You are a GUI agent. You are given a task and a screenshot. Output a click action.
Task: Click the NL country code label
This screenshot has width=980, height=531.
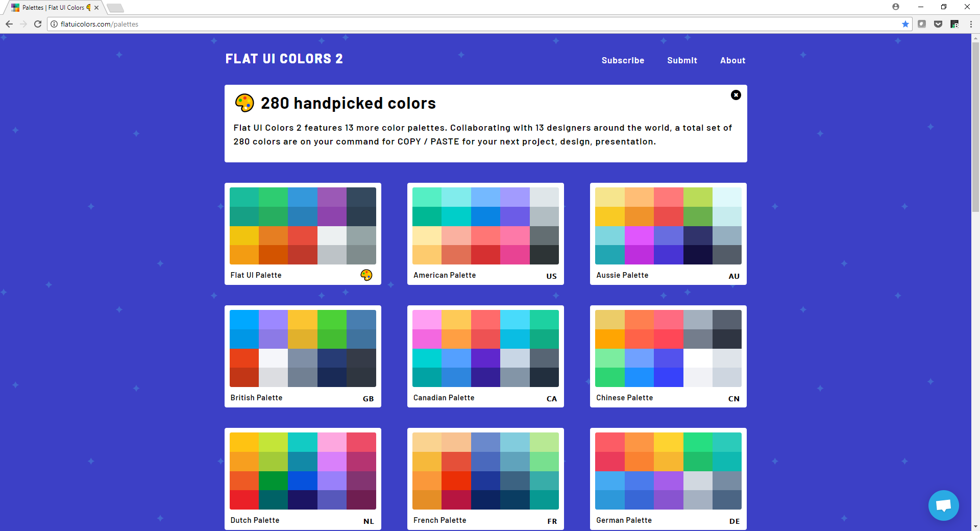pos(369,521)
